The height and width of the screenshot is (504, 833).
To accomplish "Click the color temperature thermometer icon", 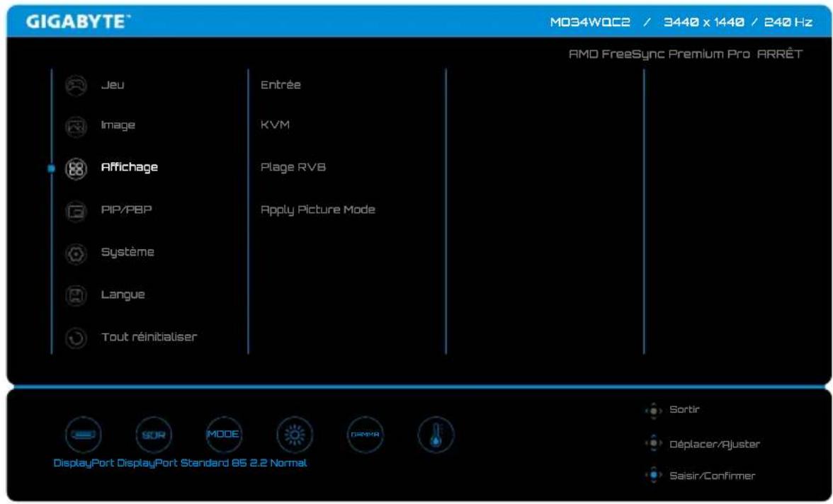I will click(436, 435).
